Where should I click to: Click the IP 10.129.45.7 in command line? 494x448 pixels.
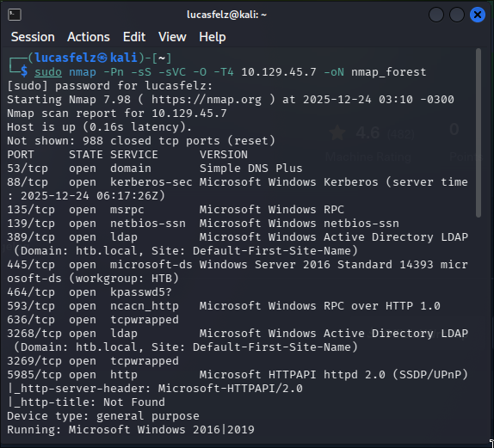[279, 72]
